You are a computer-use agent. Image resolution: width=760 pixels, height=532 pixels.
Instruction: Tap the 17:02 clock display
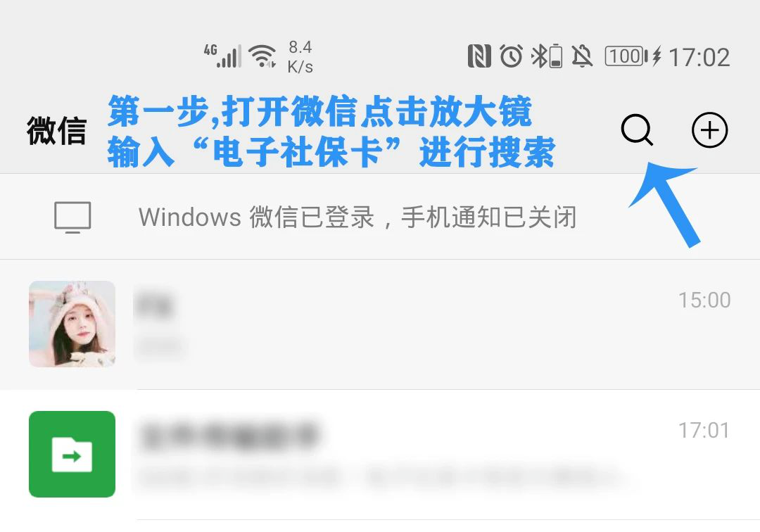click(699, 58)
